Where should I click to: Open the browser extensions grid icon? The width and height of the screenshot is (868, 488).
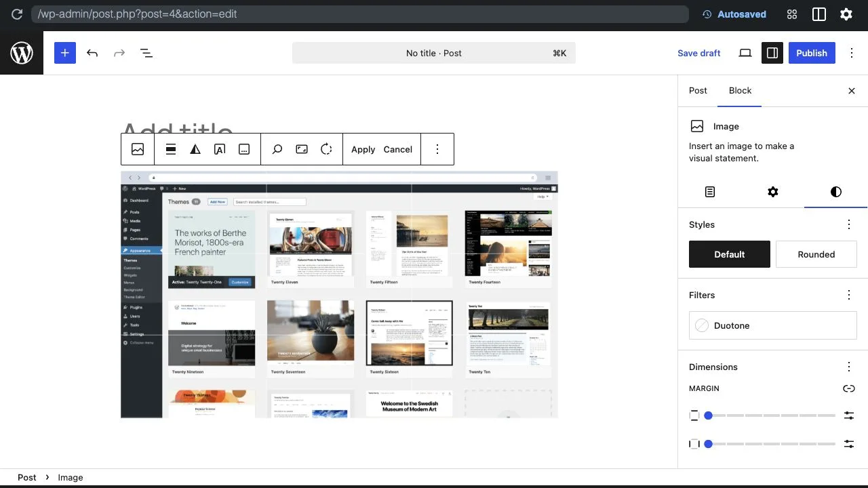[792, 14]
